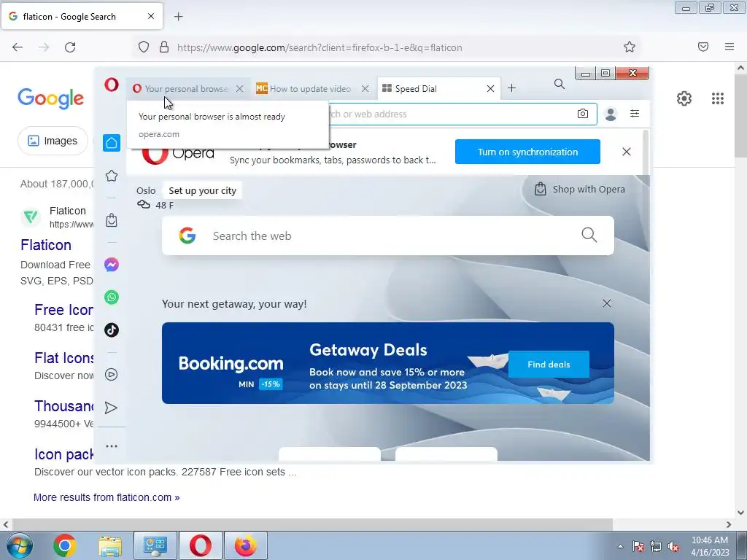747x560 pixels.
Task: Click the Firefox horizontal scrollbar
Action: tap(312, 524)
